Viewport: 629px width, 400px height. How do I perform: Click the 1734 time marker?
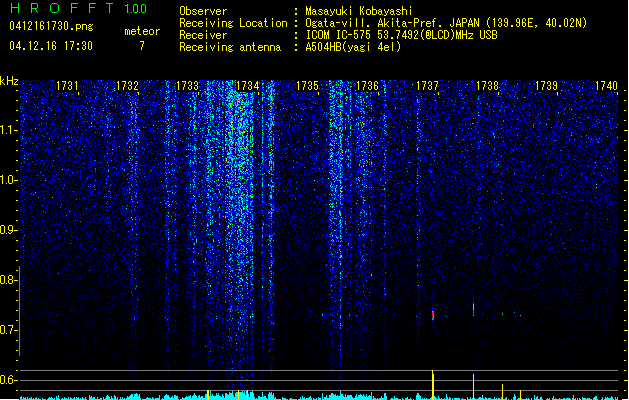point(248,86)
